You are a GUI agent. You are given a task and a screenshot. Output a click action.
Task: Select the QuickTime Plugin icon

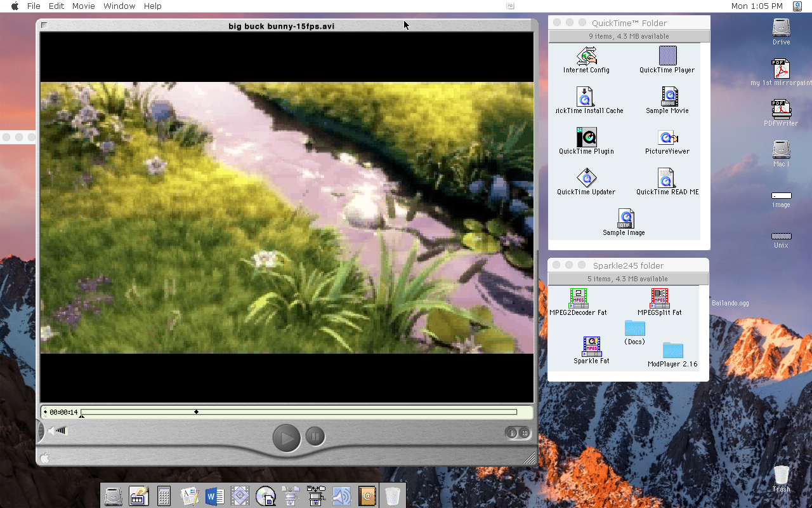[587, 137]
